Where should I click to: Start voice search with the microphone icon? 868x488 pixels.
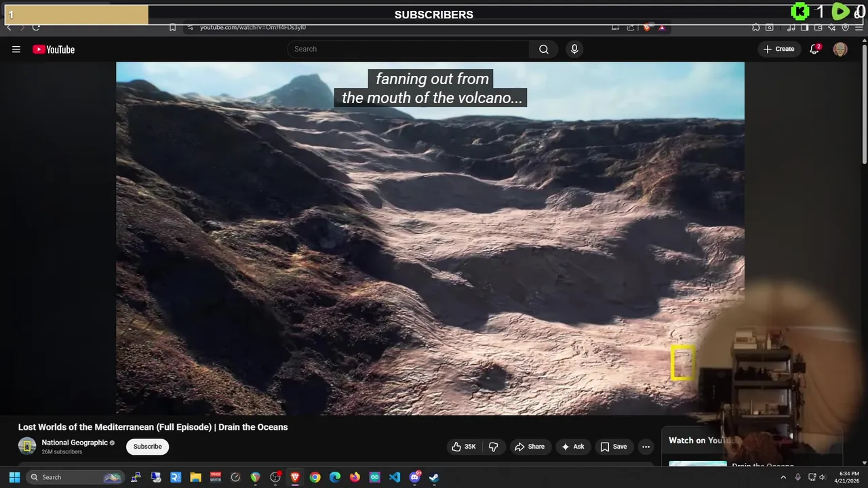tap(574, 49)
